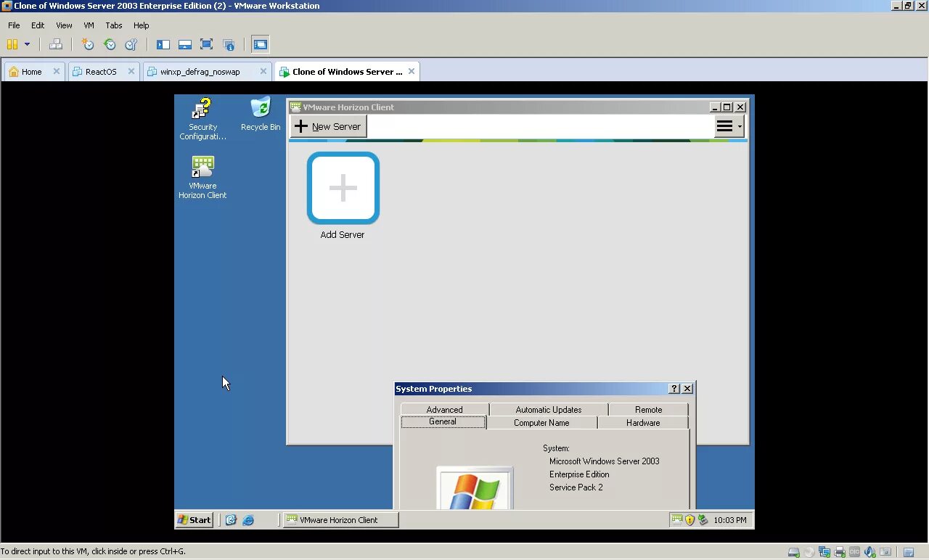Open the Remote tab in System Properties
Image resolution: width=929 pixels, height=560 pixels.
(648, 410)
